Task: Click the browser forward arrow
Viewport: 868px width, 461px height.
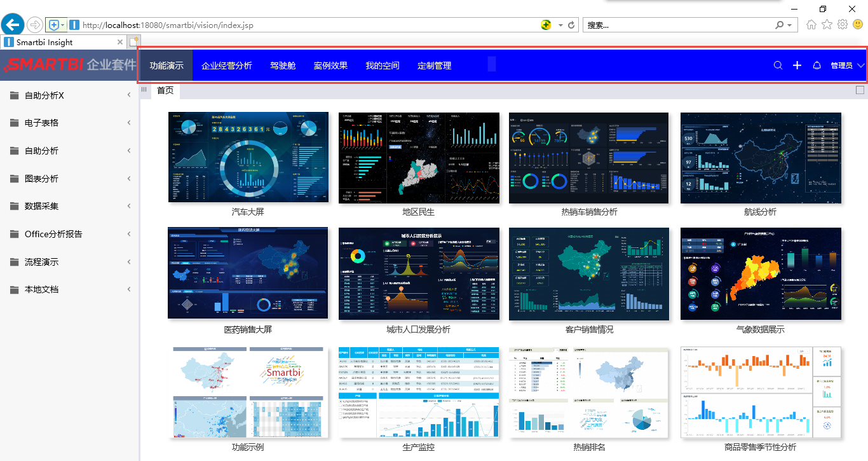Action: click(35, 25)
